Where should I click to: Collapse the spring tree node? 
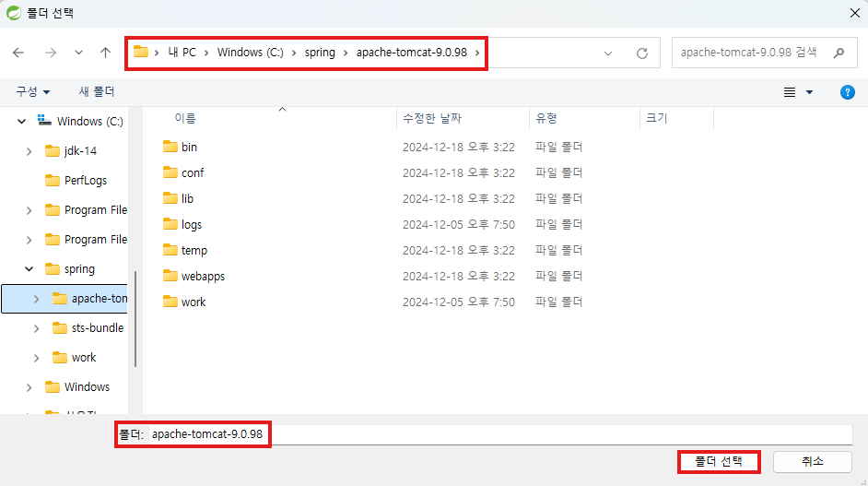29,269
